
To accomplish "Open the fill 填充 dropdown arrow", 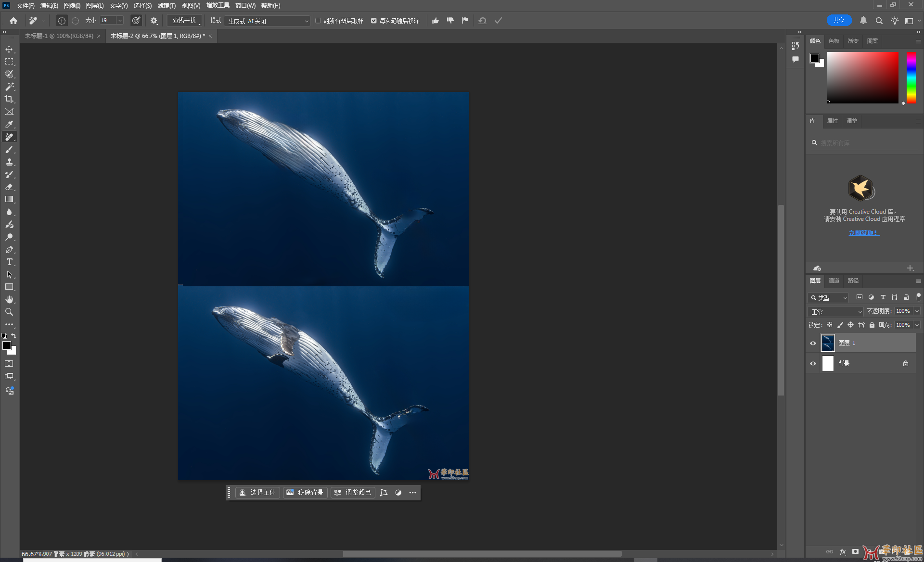I will pyautogui.click(x=917, y=325).
